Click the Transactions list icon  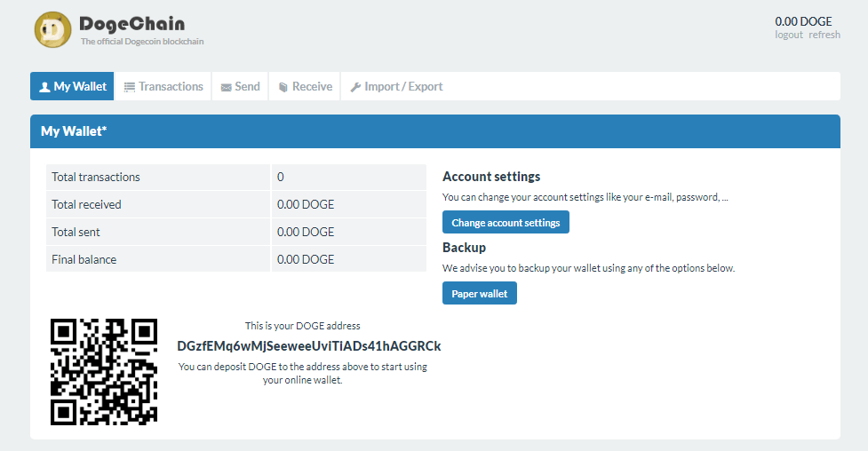[x=130, y=87]
